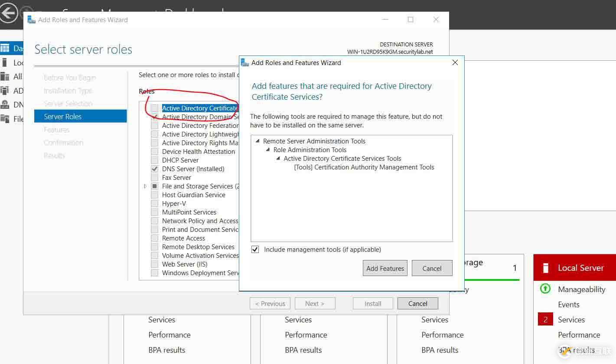Collapse the Remote Server Administration Tools node
The image size is (616, 364).
point(257,141)
